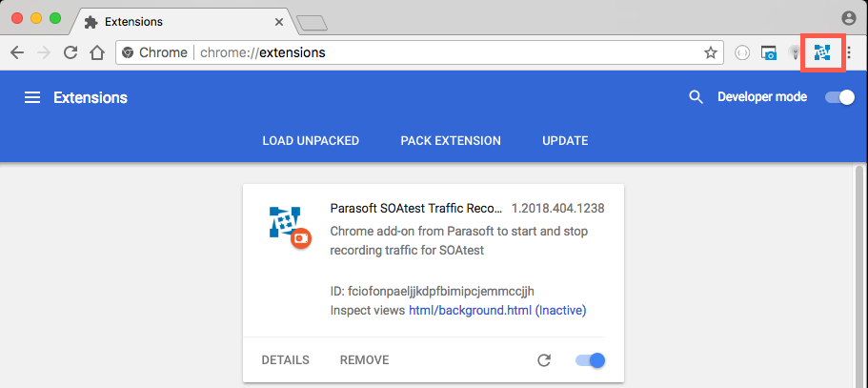The image size is (868, 388).
Task: Bookmark this page with the star icon
Action: tap(710, 52)
